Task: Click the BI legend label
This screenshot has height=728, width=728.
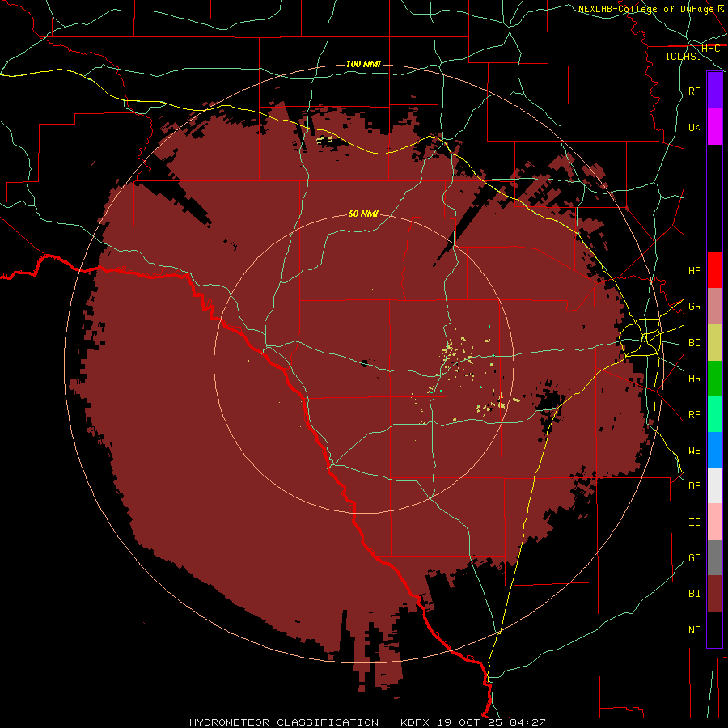Action: pyautogui.click(x=694, y=594)
